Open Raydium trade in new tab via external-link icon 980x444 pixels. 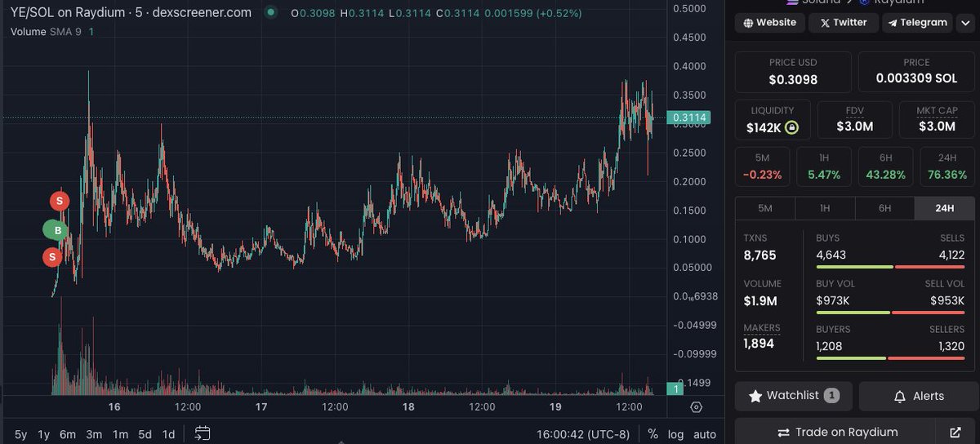click(955, 432)
